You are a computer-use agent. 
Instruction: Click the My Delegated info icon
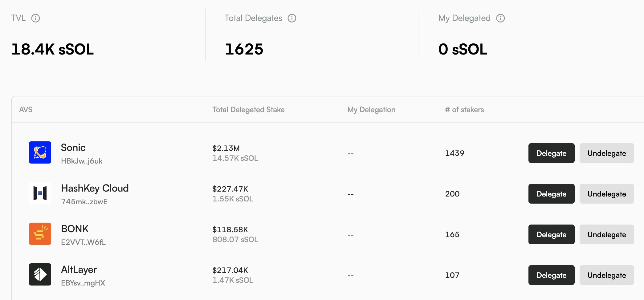click(x=500, y=18)
